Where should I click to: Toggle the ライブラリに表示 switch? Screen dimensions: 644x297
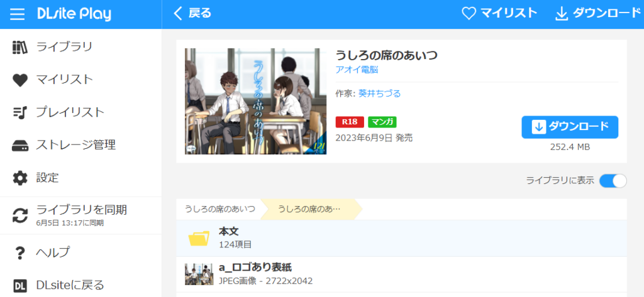tap(613, 181)
